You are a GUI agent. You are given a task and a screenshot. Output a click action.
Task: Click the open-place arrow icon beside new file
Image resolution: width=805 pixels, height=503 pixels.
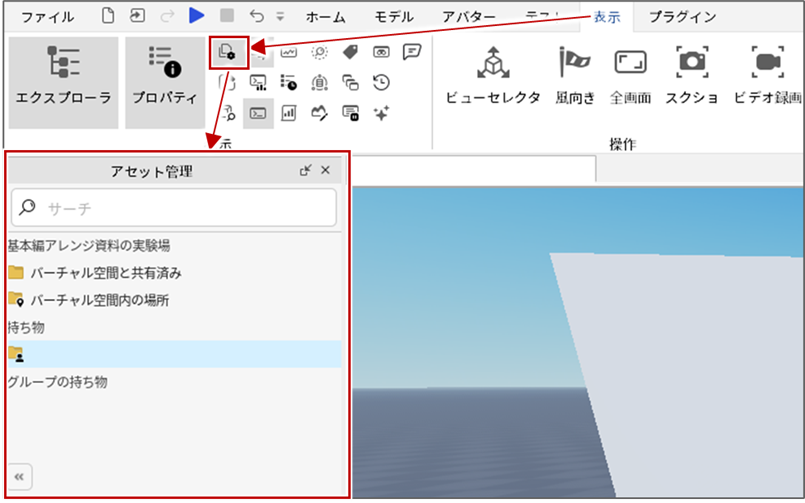137,16
